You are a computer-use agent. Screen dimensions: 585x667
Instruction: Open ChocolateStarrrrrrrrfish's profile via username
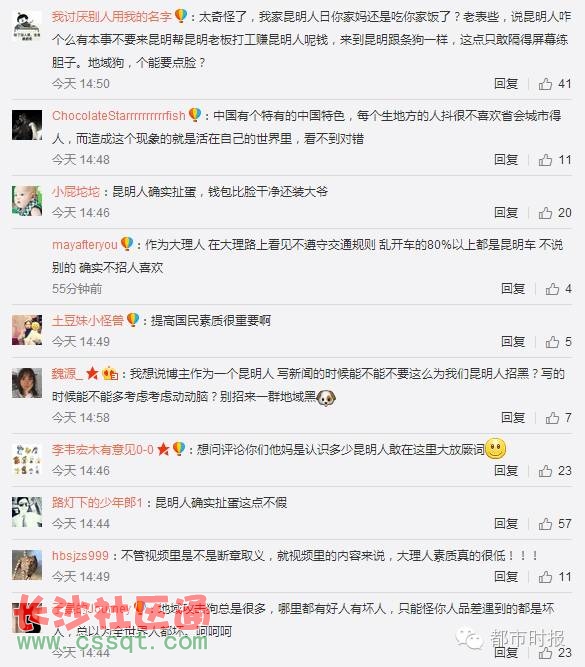119,116
